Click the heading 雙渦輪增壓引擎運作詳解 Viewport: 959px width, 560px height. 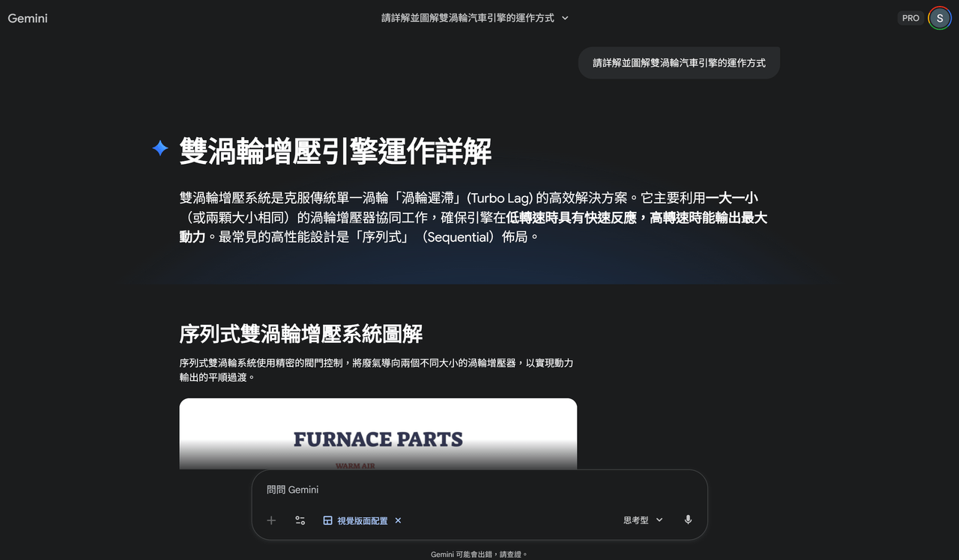(336, 151)
